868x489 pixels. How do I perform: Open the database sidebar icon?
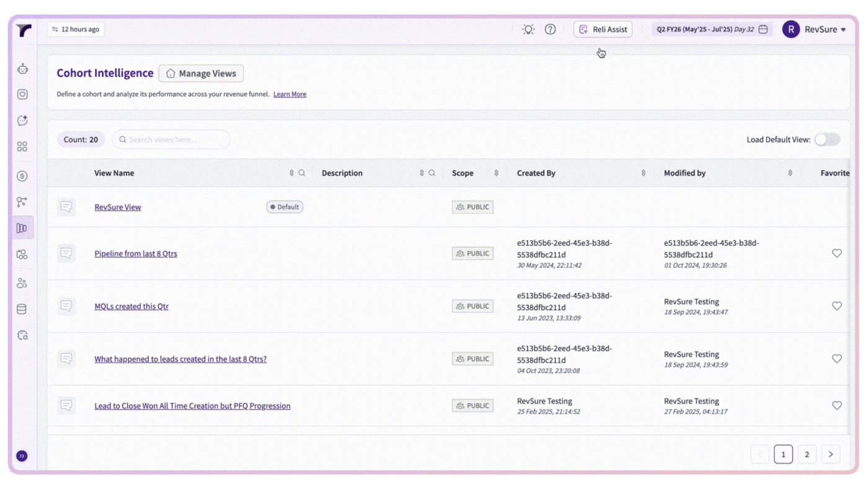(x=22, y=309)
